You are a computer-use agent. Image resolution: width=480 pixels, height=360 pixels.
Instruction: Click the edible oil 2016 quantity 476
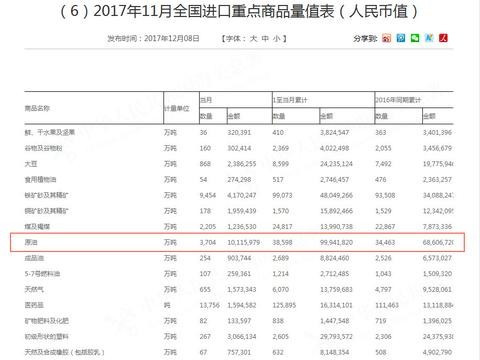click(381, 180)
